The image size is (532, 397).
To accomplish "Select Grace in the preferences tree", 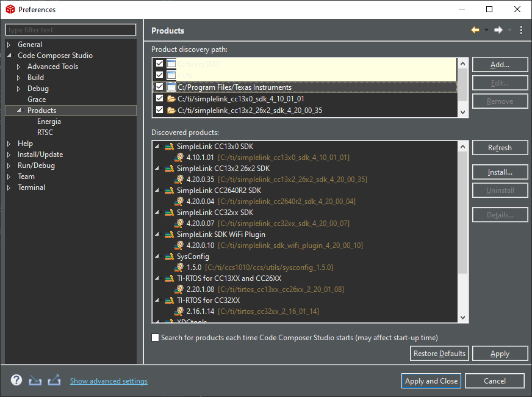I will 37,100.
